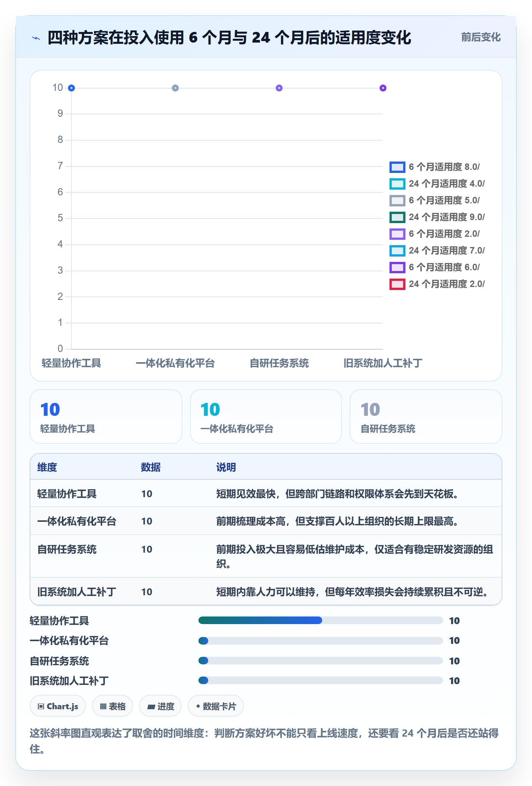The width and height of the screenshot is (532, 786).
Task: Select the chart data point above 轻量协作工具
Action: pos(71,88)
